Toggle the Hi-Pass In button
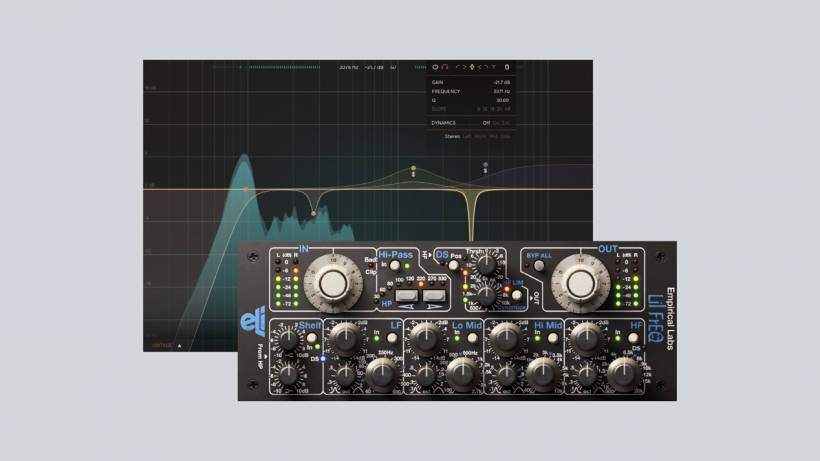This screenshot has height=461, width=820. 395,265
